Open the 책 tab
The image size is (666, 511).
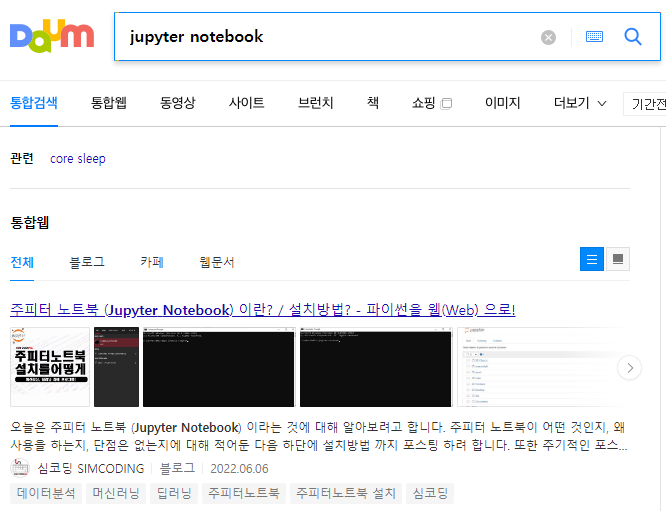click(373, 103)
